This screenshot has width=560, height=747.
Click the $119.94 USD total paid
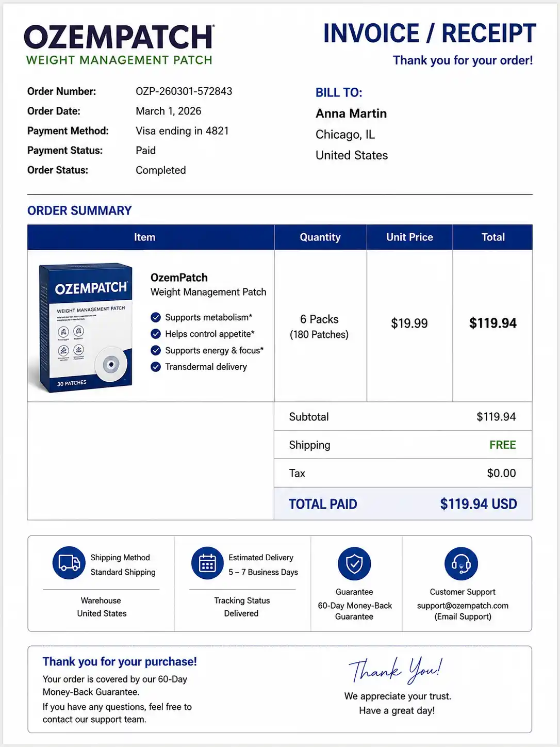pos(479,504)
